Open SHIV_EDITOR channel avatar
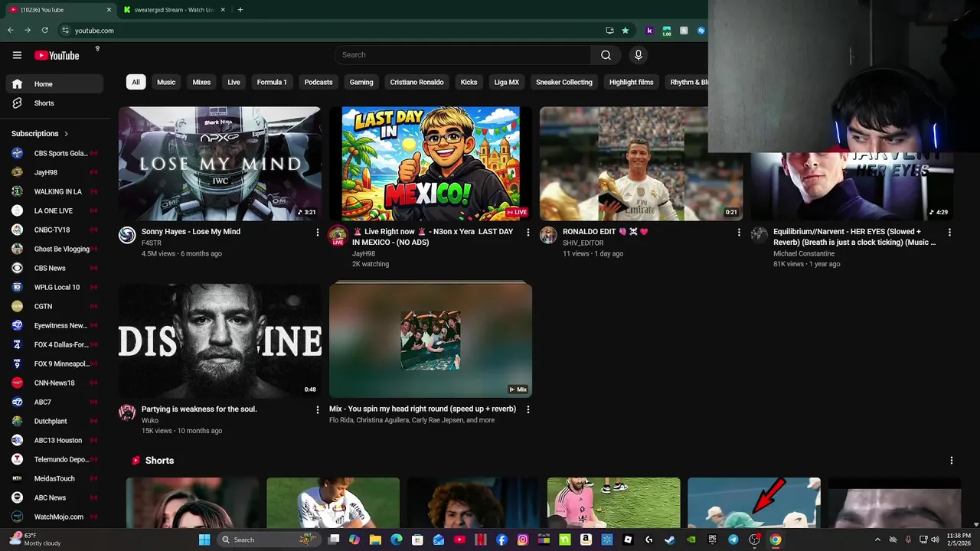The image size is (980, 551). 548,235
